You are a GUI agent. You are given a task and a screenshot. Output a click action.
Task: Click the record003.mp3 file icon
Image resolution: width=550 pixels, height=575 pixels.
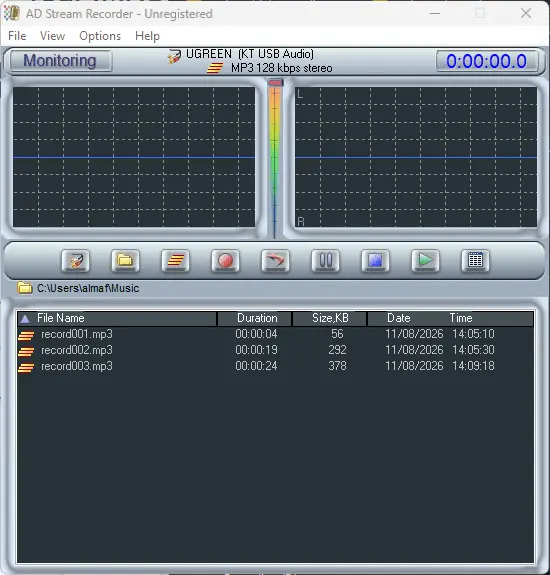26,367
